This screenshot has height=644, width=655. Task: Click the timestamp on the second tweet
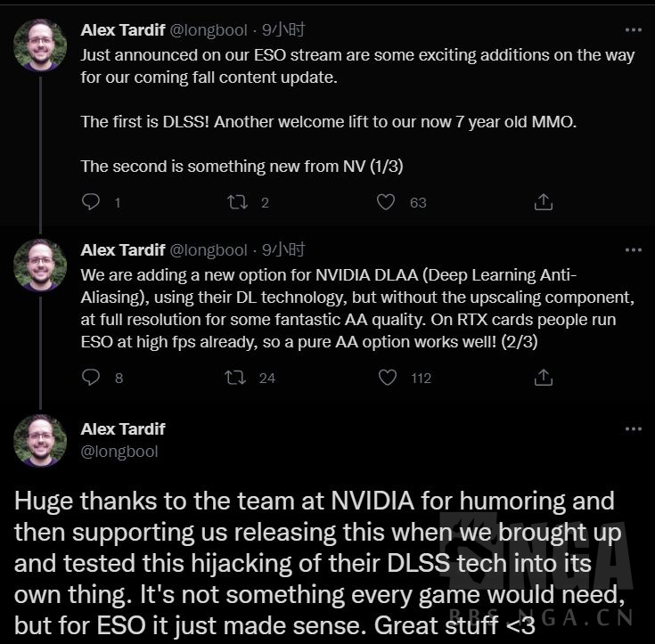click(x=283, y=250)
